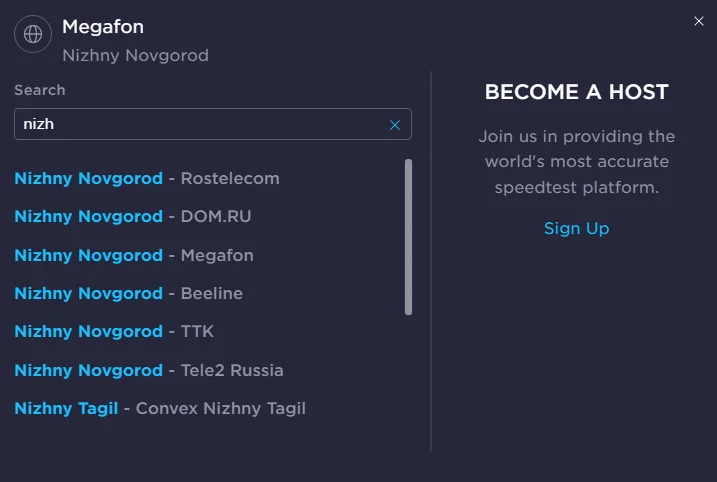Select Nizhny Novgorod - Rostelecom server
This screenshot has width=717, height=482.
coord(147,178)
